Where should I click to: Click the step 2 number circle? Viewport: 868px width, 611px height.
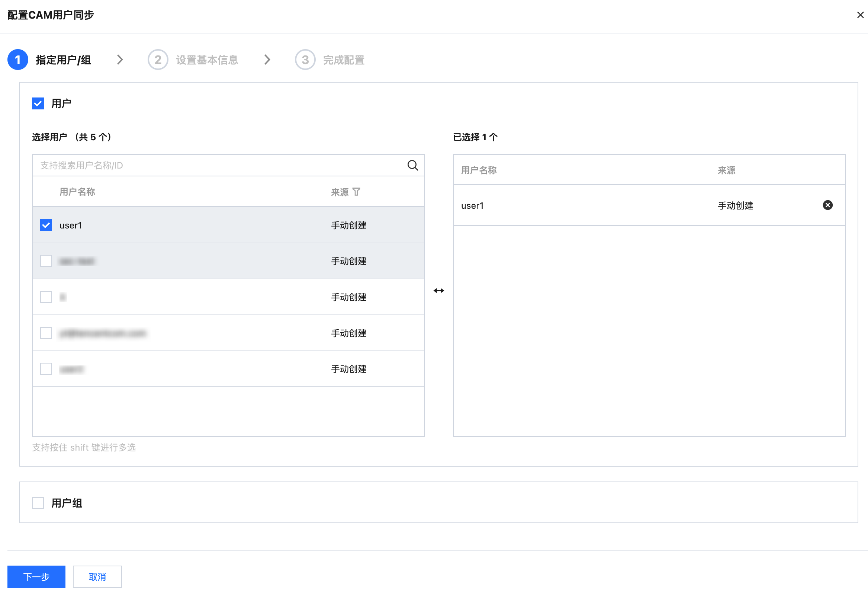158,60
